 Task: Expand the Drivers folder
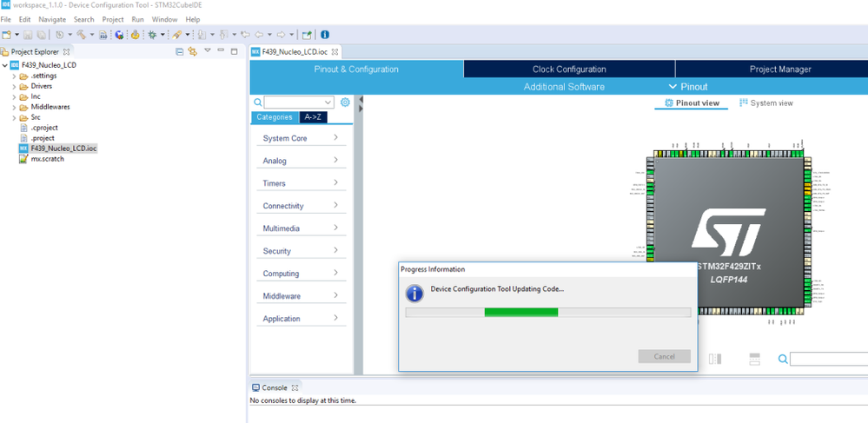pos(14,86)
